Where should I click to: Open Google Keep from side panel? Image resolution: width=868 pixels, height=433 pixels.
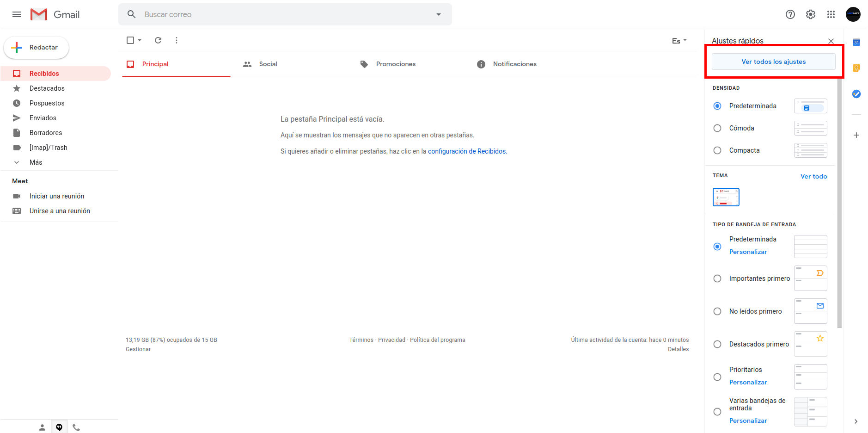(x=856, y=68)
